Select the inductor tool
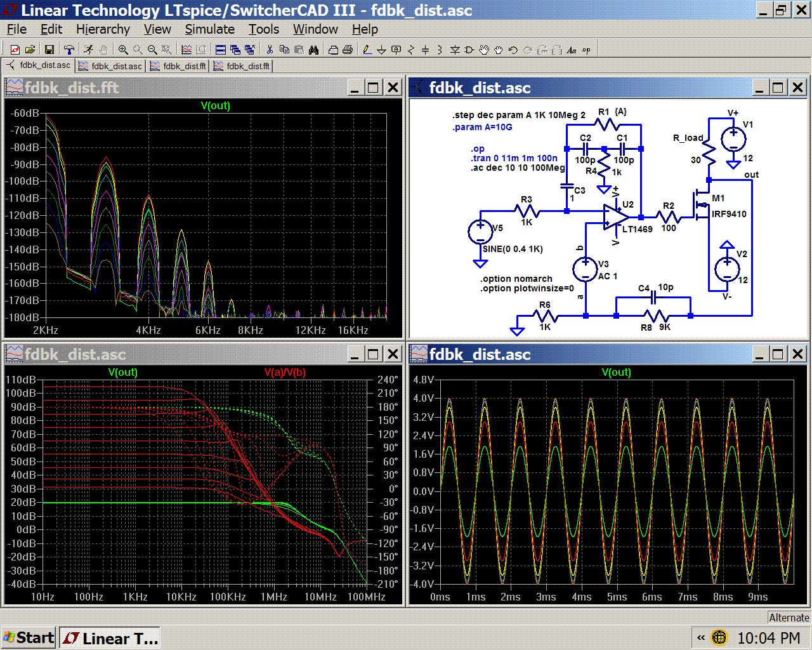Image resolution: width=812 pixels, height=650 pixels. (x=440, y=50)
